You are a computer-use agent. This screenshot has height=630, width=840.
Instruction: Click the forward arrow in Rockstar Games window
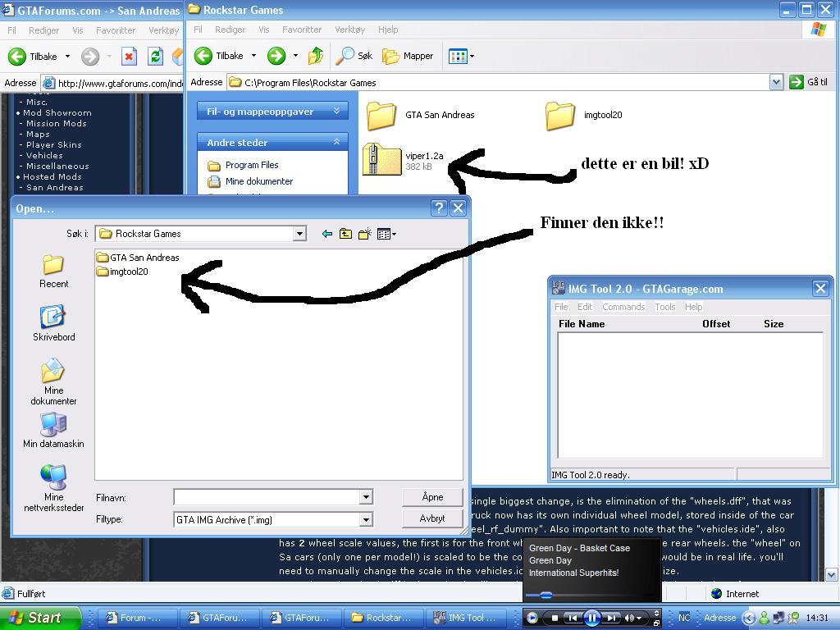(276, 56)
